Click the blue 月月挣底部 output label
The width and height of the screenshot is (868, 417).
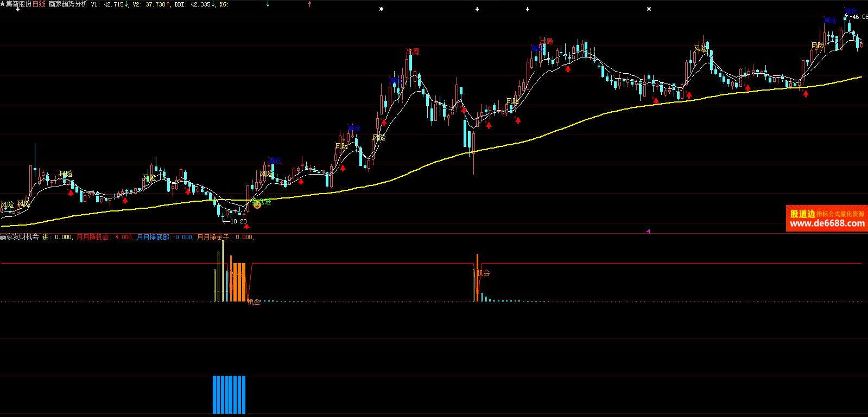click(x=164, y=237)
